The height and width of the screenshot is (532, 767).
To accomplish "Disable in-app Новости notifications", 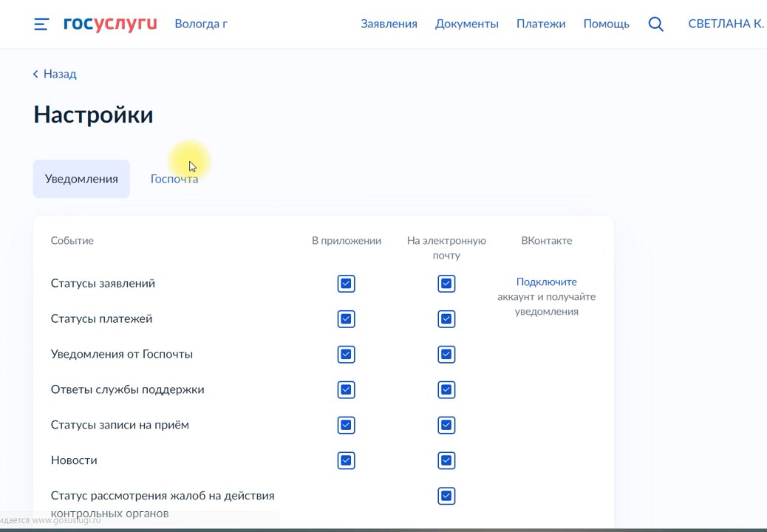I will (x=346, y=460).
